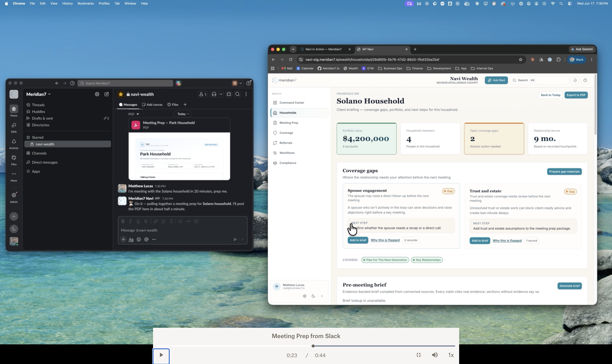
Task: Click video progress bar scrubber
Action: click(x=313, y=346)
